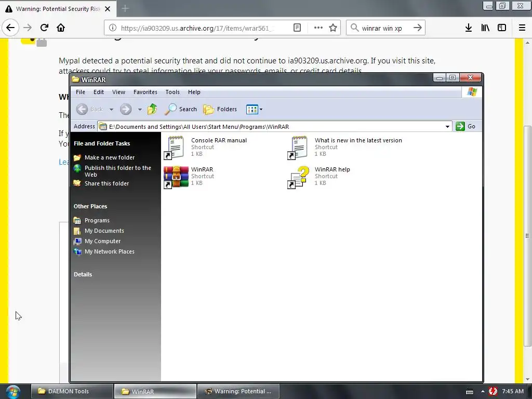The width and height of the screenshot is (532, 399).
Task: Close the Warning: Potential Security Risk tab
Action: click(x=108, y=9)
